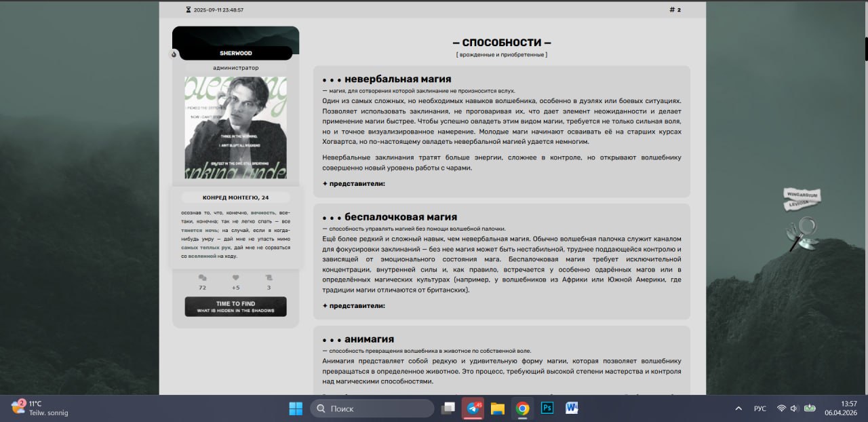Select the posts icon above number 3
Image resolution: width=868 pixels, height=422 pixels.
coord(269,278)
